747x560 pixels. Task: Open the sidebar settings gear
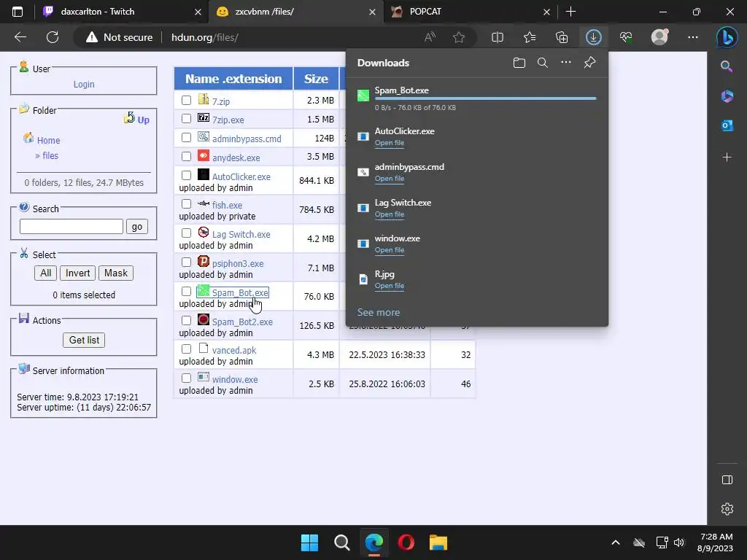727,509
